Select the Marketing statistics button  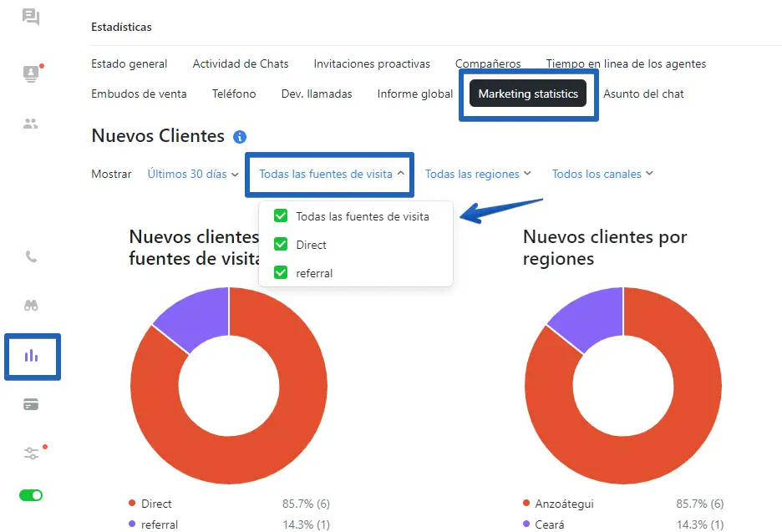(x=528, y=94)
